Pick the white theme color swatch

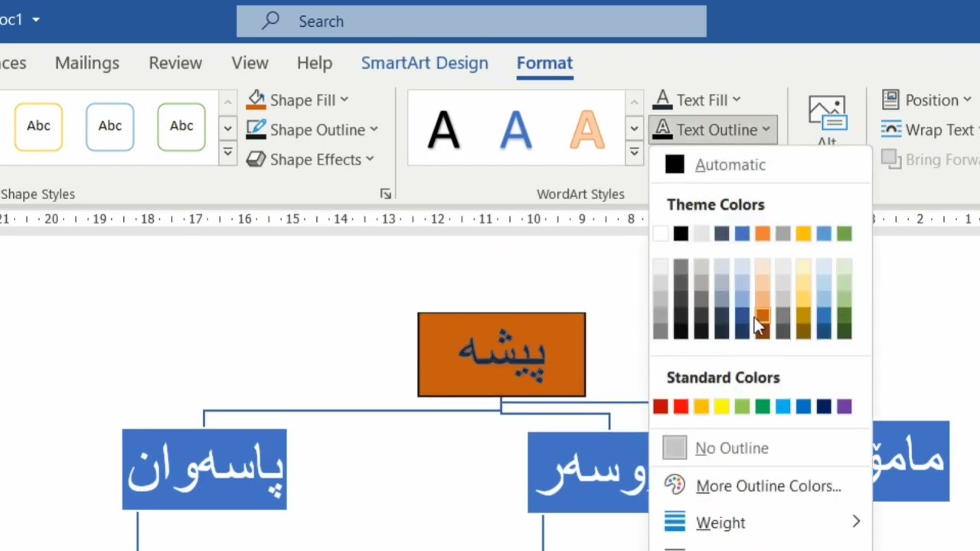pyautogui.click(x=661, y=233)
